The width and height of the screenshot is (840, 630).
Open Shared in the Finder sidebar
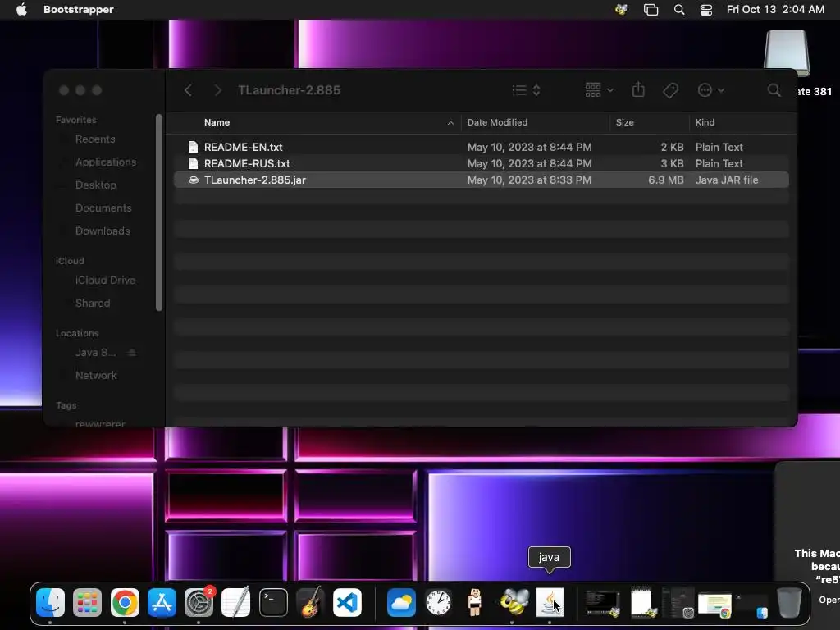pos(93,304)
